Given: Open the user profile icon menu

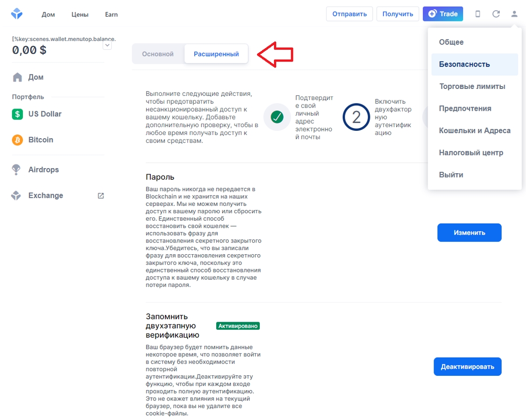Looking at the screenshot, I should [514, 14].
